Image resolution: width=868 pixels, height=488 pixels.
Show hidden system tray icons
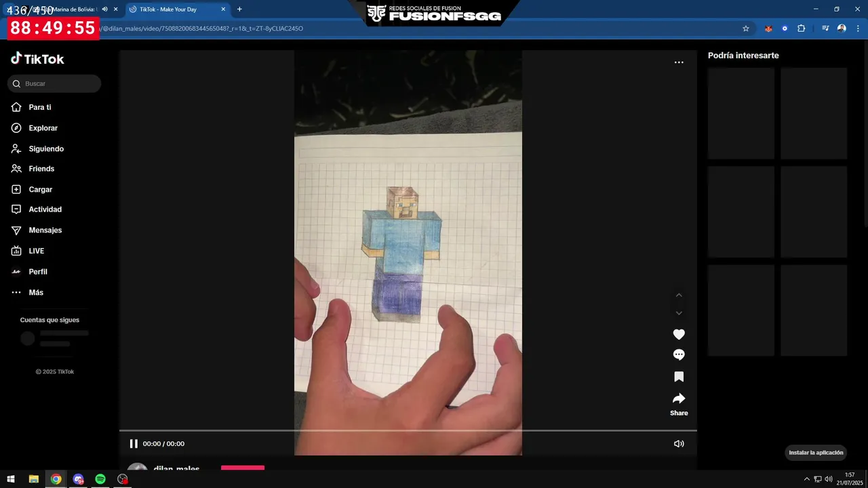tap(807, 479)
